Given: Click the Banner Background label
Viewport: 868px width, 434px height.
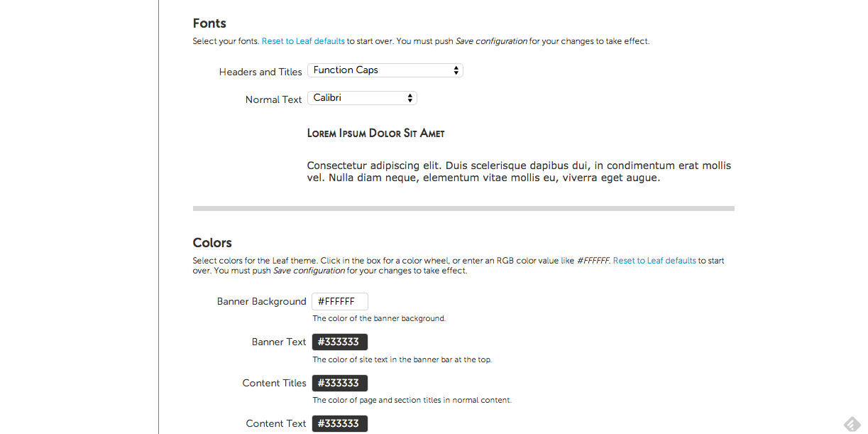Looking at the screenshot, I should pos(261,301).
